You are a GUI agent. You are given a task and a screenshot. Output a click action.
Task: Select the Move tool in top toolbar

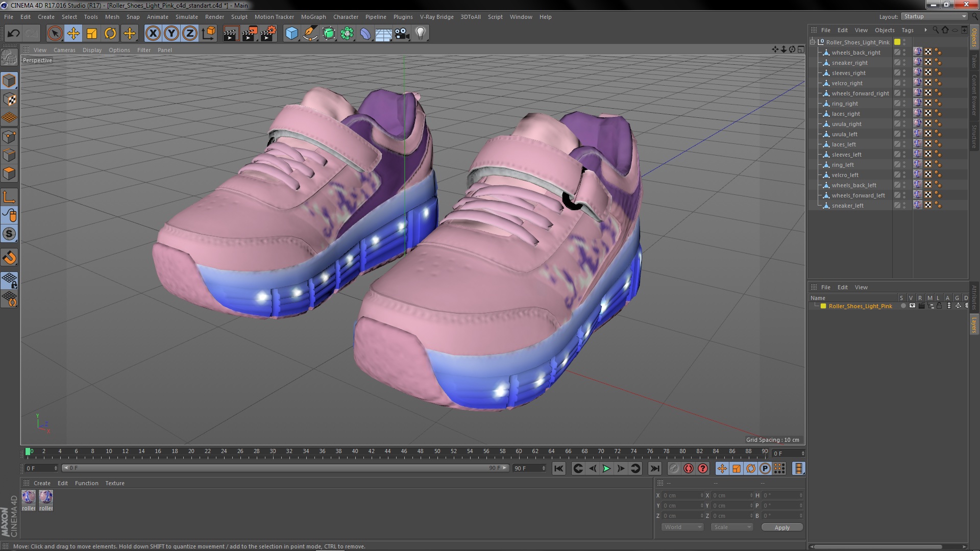point(73,34)
